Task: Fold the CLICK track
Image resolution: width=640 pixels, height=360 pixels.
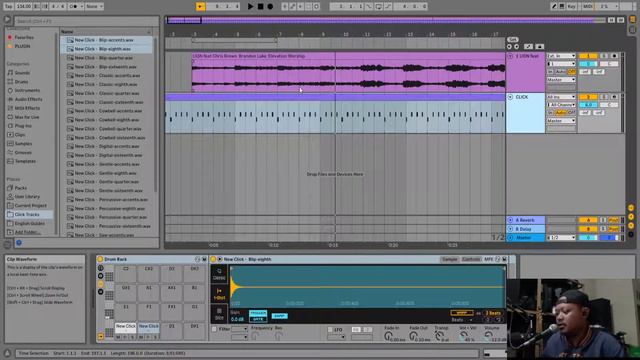Action: click(x=510, y=97)
